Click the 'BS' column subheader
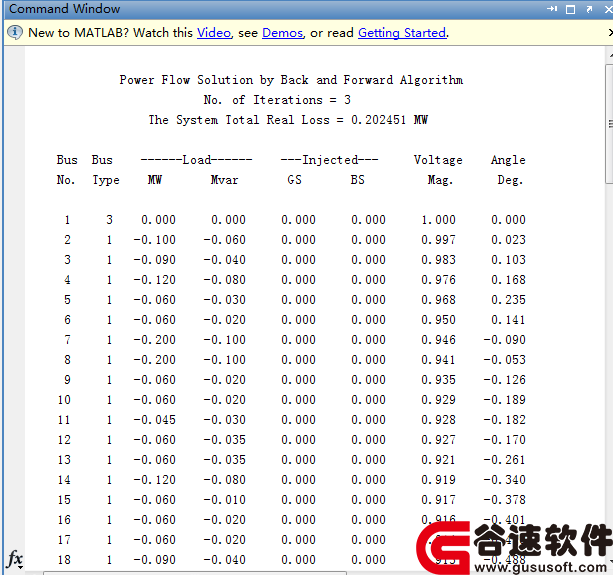This screenshot has height=575, width=613. pos(357,180)
